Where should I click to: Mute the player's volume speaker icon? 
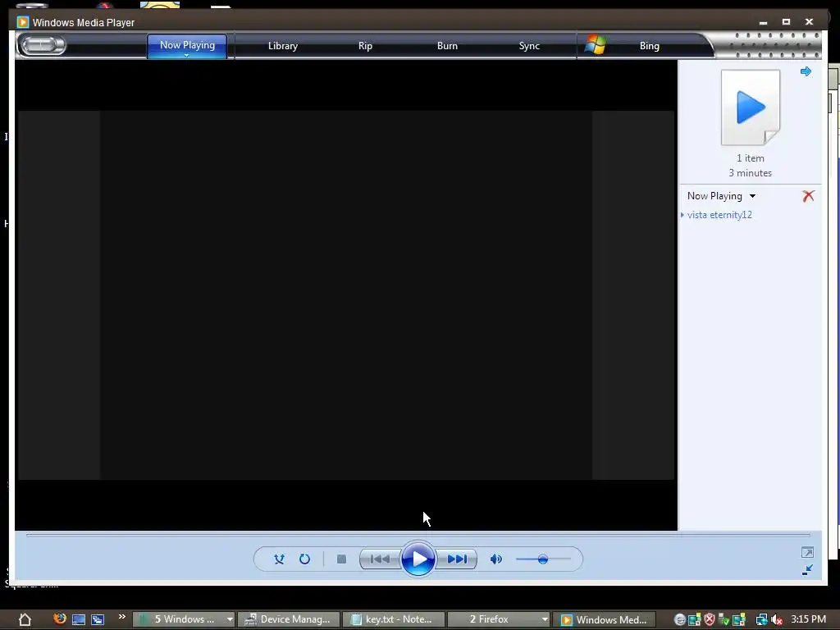pos(496,559)
